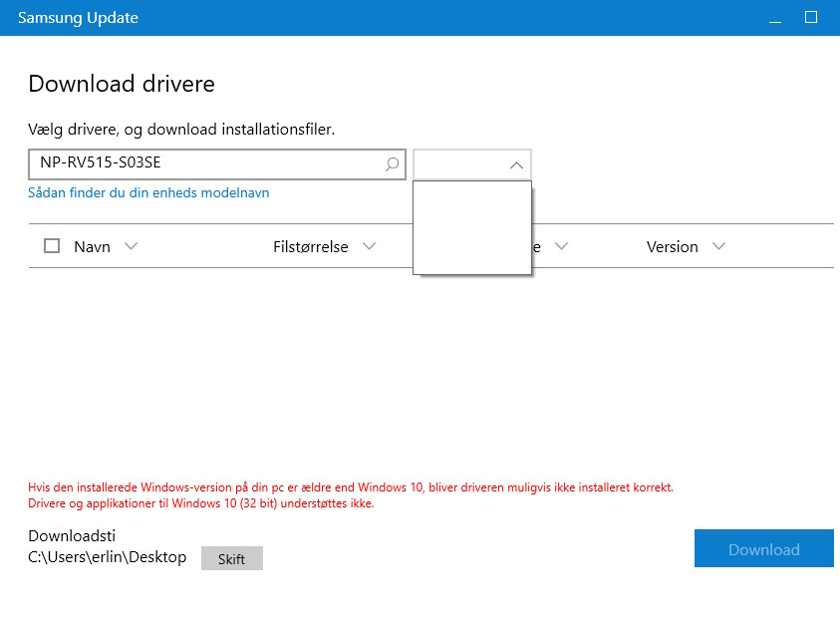Click the Navn column header text

tap(92, 246)
